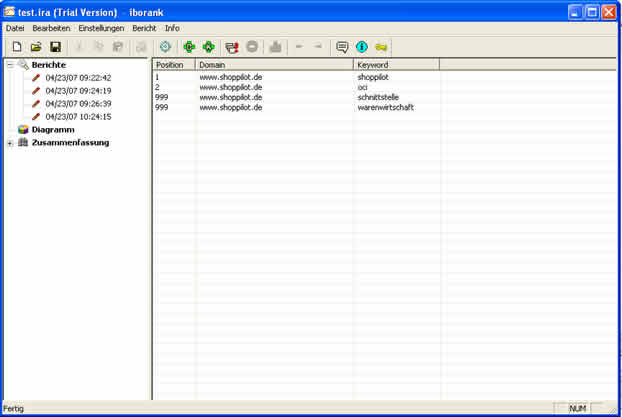Click the colorful Diagramm cube icon
622x417 pixels.
(x=23, y=129)
